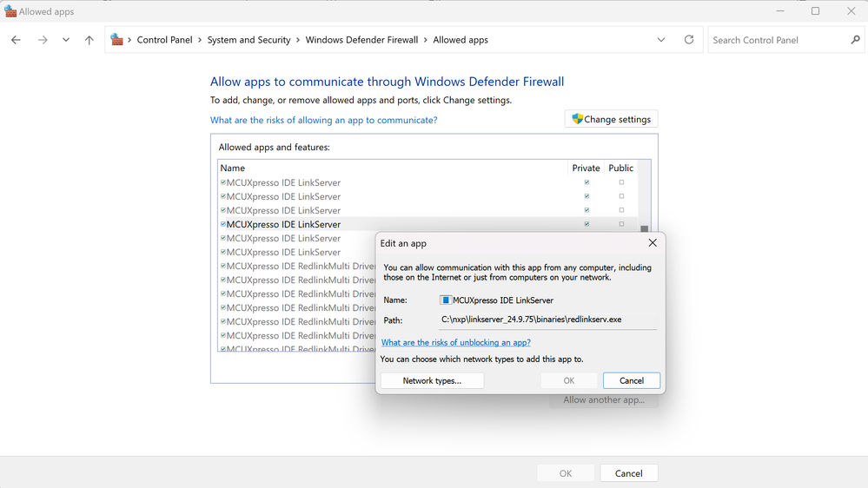Close the Edit an app dialog
This screenshot has width=868, height=488.
tap(653, 243)
